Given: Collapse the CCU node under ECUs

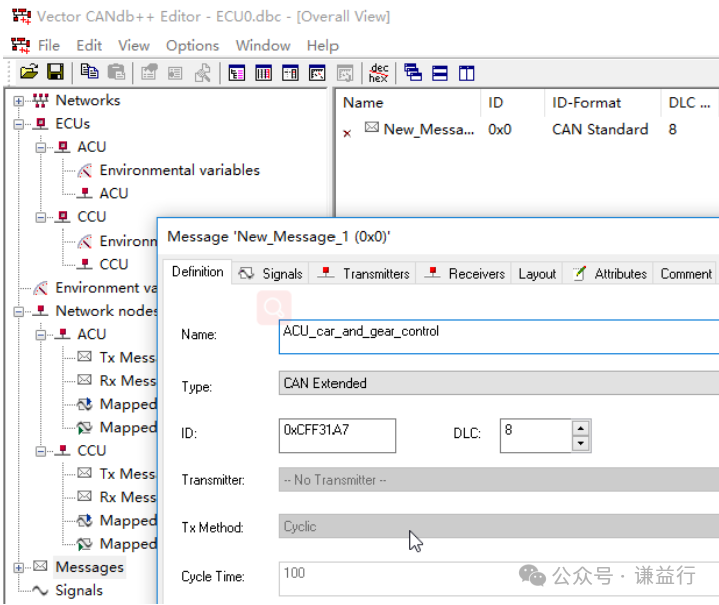Looking at the screenshot, I should (41, 217).
